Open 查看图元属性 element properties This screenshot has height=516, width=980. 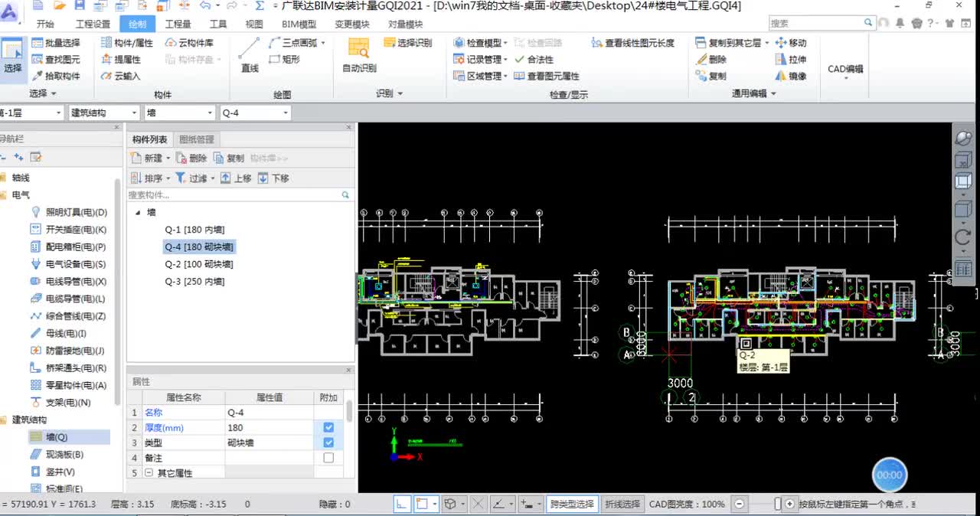click(547, 77)
